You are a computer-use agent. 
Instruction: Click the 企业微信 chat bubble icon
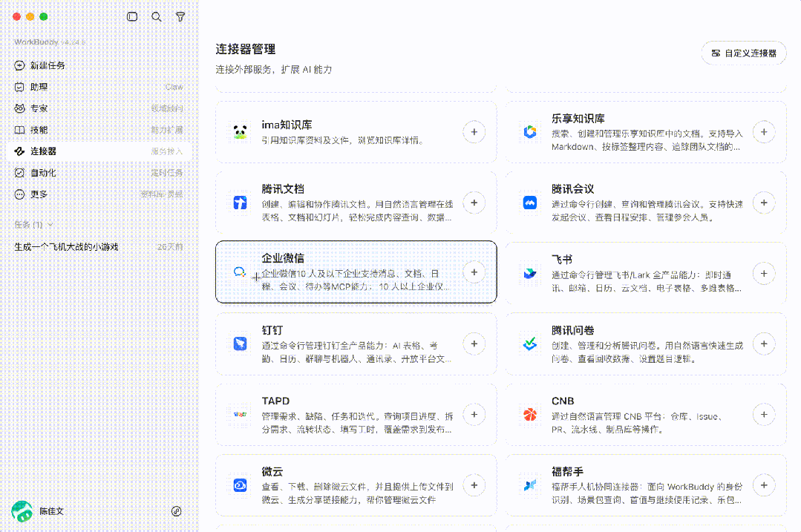click(x=240, y=272)
